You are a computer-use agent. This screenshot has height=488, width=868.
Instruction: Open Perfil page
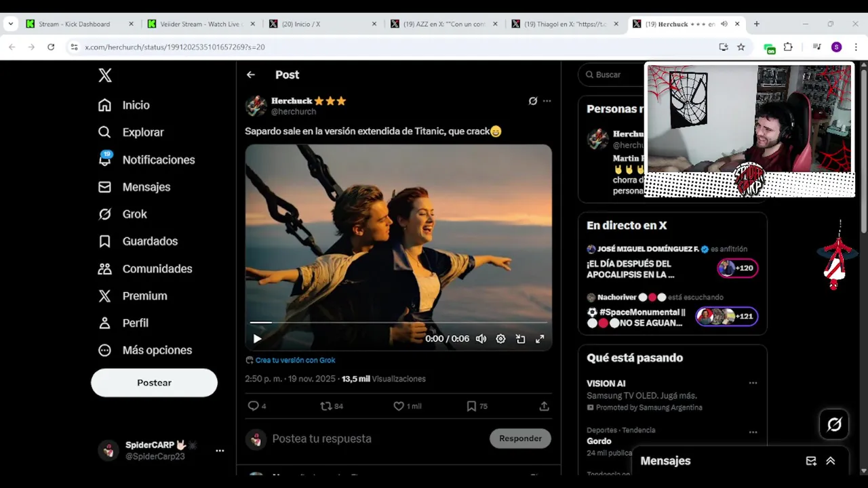click(x=123, y=323)
